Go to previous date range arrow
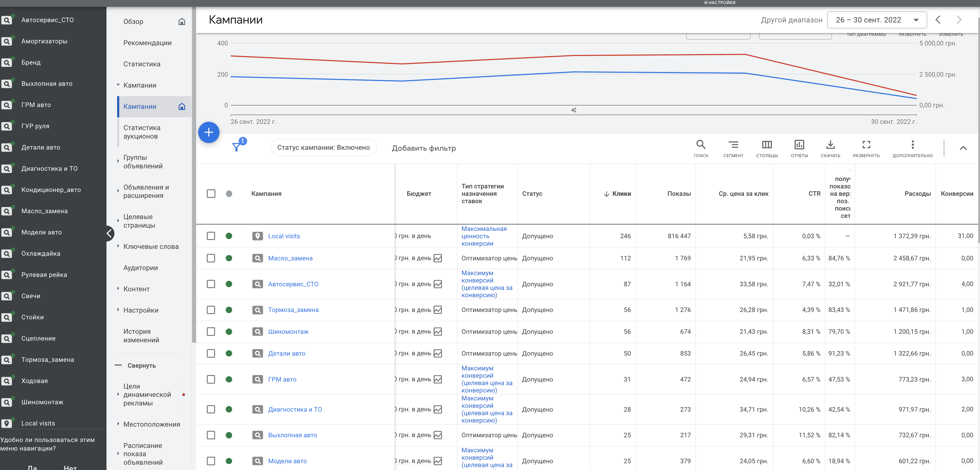The image size is (980, 470). pyautogui.click(x=938, y=20)
